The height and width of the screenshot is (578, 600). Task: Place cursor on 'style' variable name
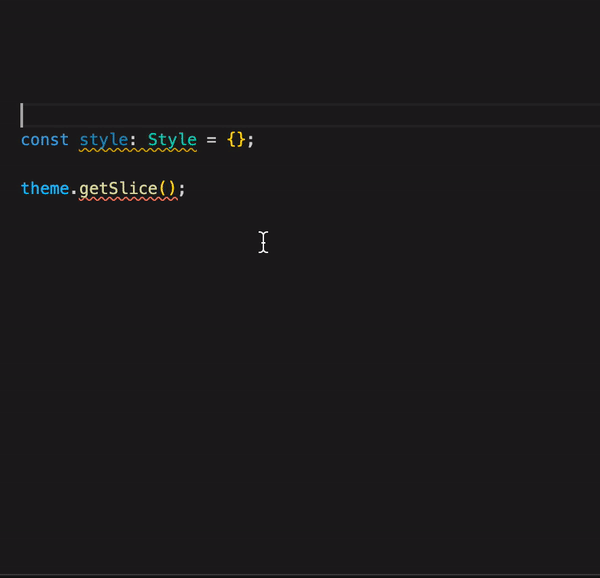tap(104, 141)
